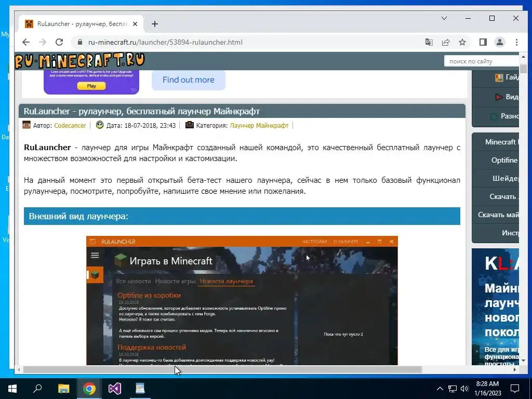Click the Chrome taskbar icon

point(89,389)
